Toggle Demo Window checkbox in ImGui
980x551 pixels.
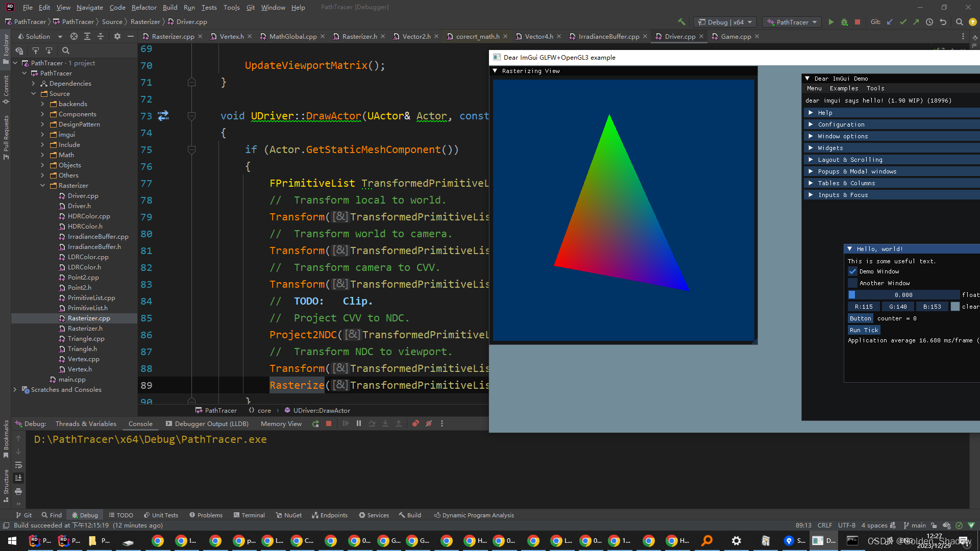click(852, 271)
